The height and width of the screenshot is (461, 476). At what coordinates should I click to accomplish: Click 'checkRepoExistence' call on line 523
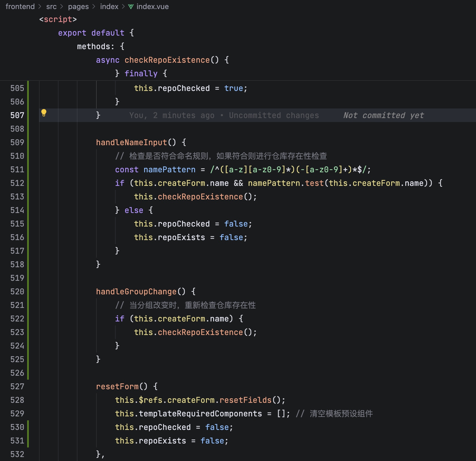coord(200,332)
